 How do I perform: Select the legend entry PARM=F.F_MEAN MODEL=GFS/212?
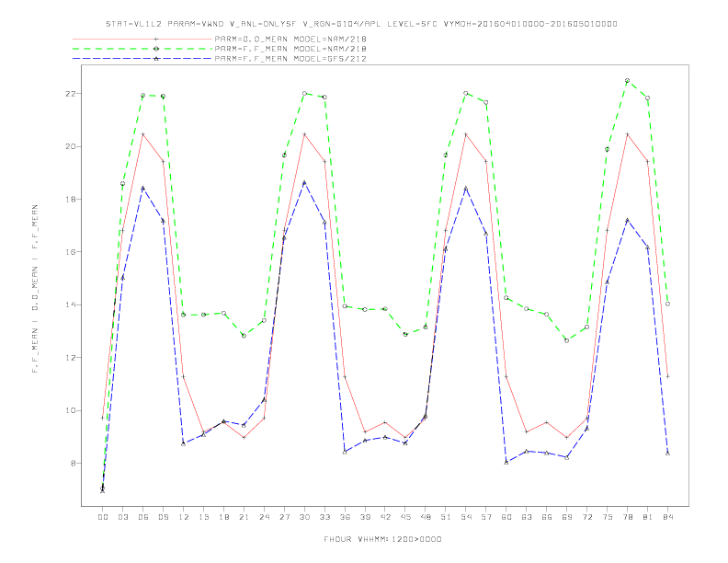[x=290, y=59]
